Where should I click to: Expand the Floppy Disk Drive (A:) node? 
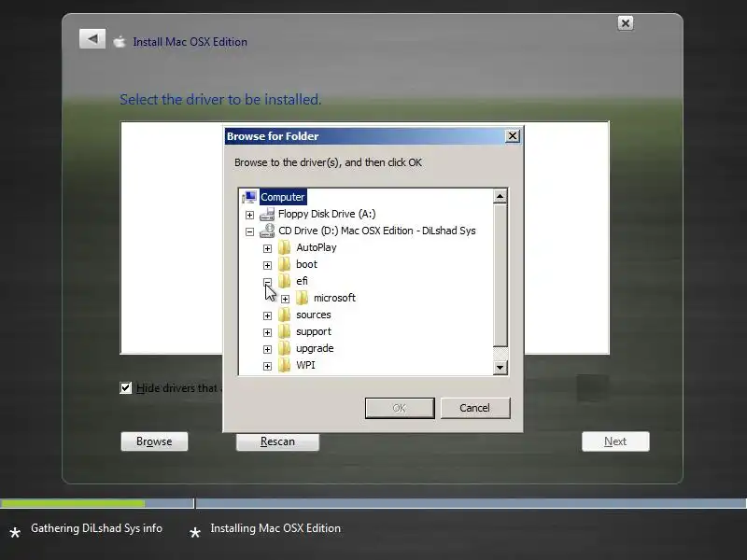pyautogui.click(x=249, y=215)
